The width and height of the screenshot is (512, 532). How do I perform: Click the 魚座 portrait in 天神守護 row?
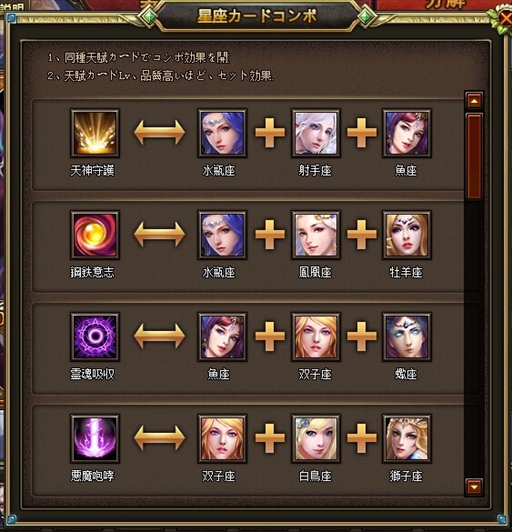407,133
